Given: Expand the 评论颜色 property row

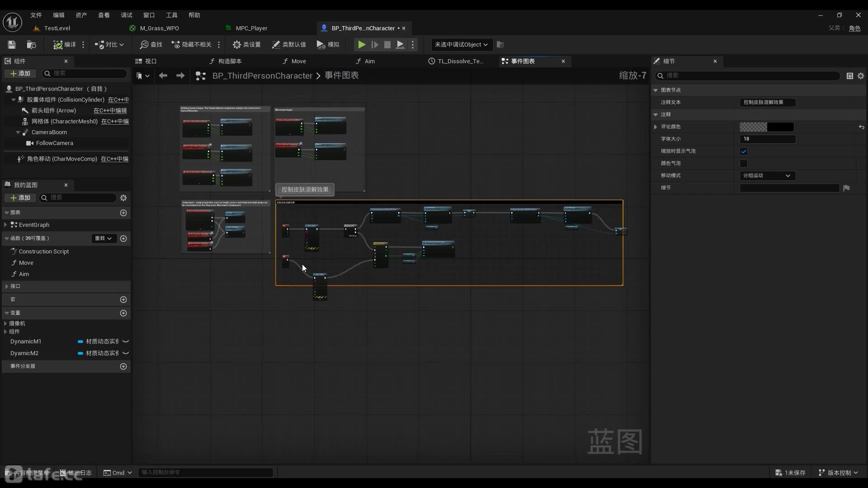Looking at the screenshot, I should point(656,127).
